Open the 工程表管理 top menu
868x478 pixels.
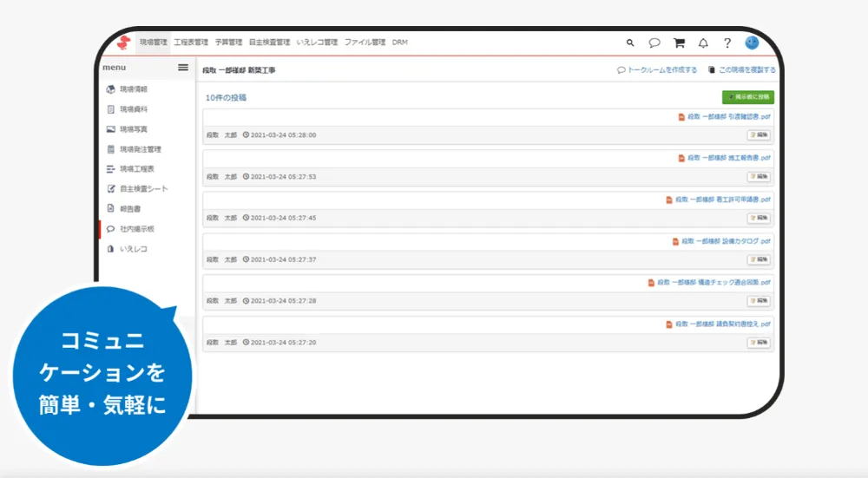[x=191, y=42]
